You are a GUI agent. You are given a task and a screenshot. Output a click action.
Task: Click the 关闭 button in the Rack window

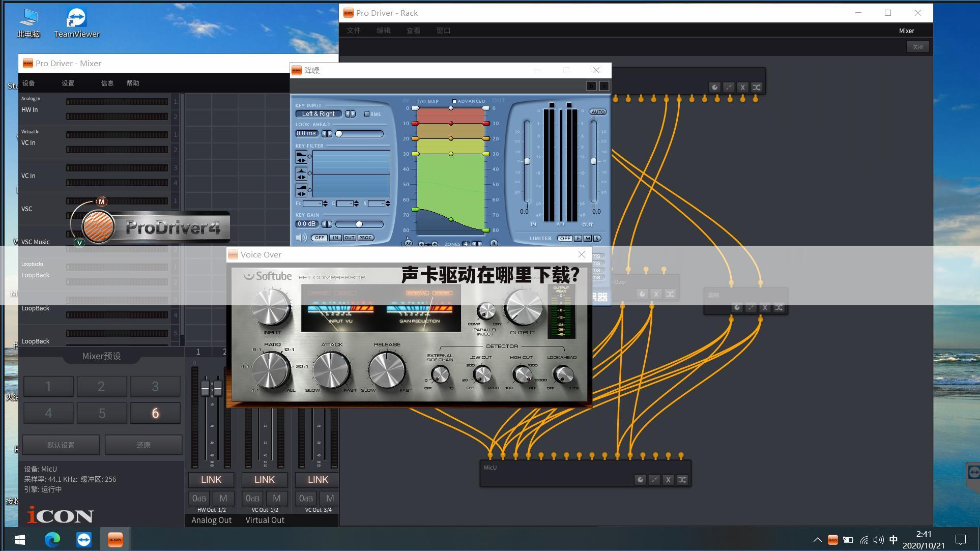point(918,47)
